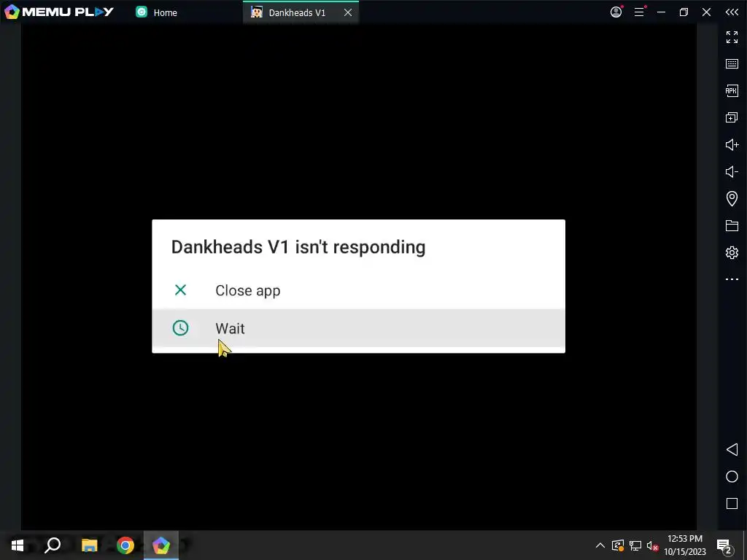Choose Wait in the dialog

point(358,328)
